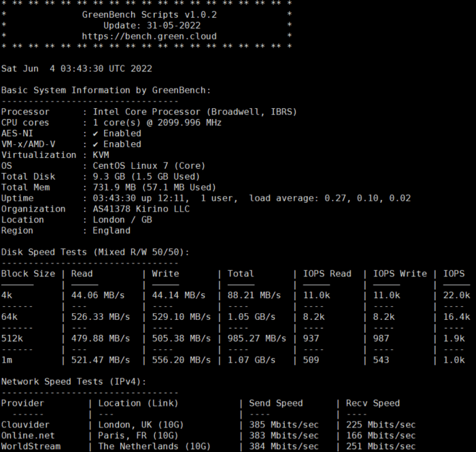Click the Virtualization value 'KVM'
This screenshot has height=452, width=476.
tap(101, 155)
